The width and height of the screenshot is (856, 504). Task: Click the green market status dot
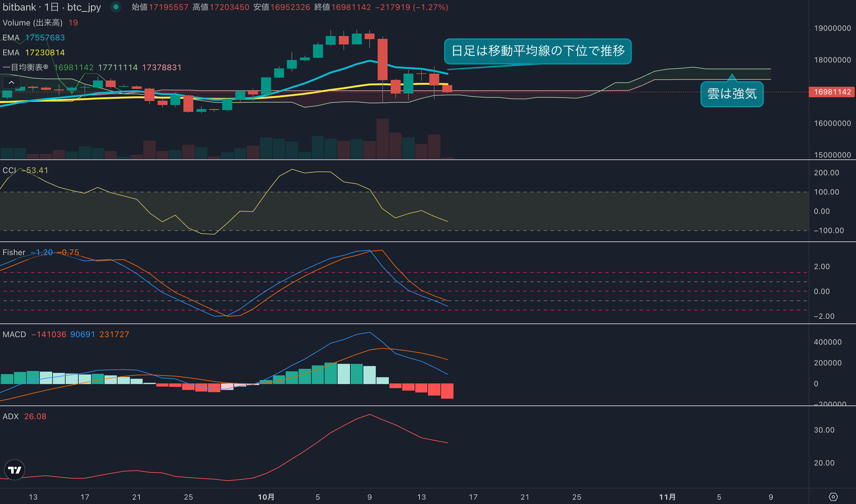(116, 7)
